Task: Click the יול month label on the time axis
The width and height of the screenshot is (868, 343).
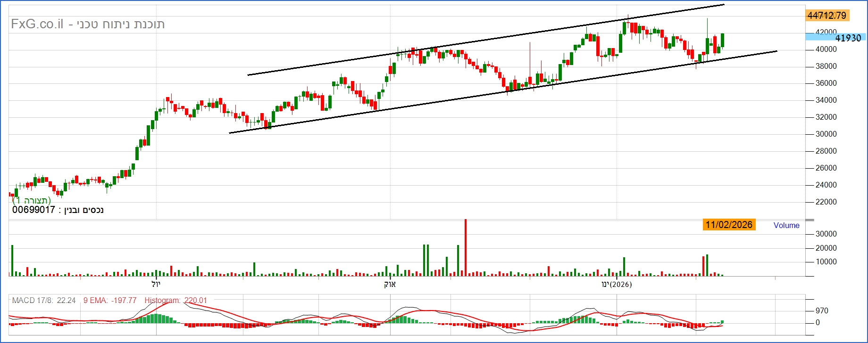Action: 156,284
